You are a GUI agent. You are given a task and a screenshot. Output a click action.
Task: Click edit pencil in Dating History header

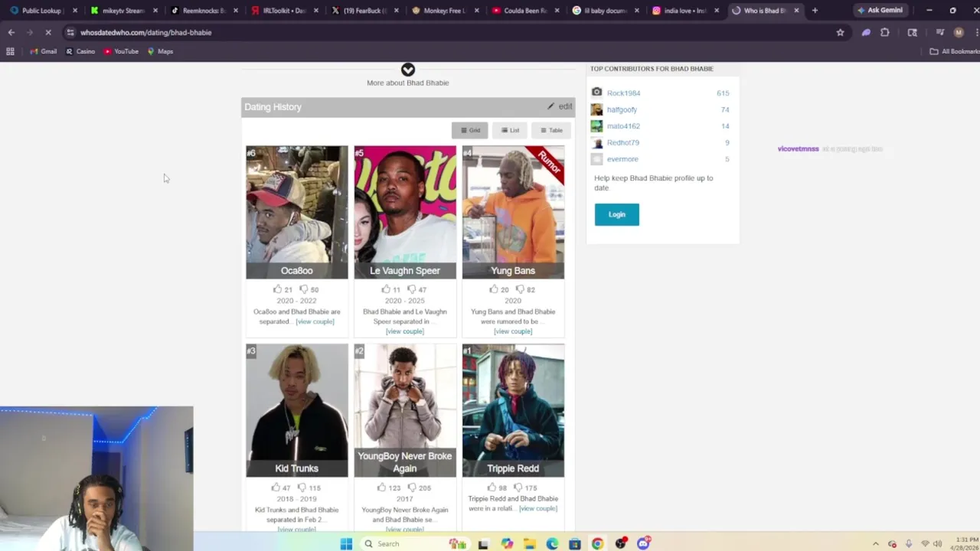click(560, 106)
